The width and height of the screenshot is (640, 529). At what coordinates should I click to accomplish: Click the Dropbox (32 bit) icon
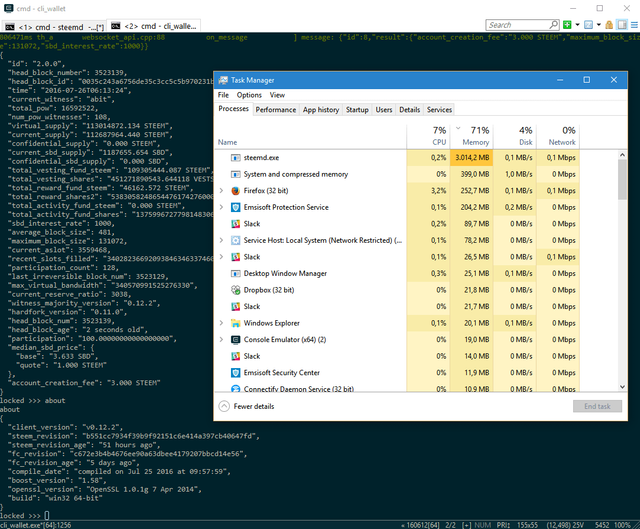pos(236,290)
